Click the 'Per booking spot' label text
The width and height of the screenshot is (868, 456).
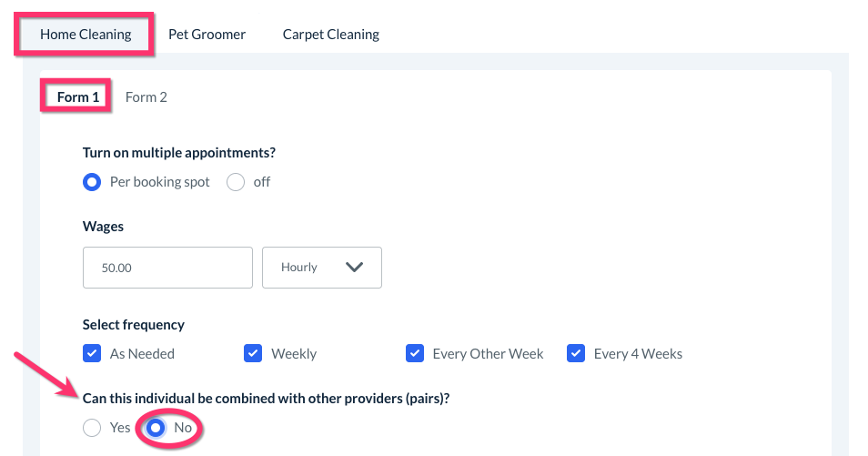pos(159,182)
